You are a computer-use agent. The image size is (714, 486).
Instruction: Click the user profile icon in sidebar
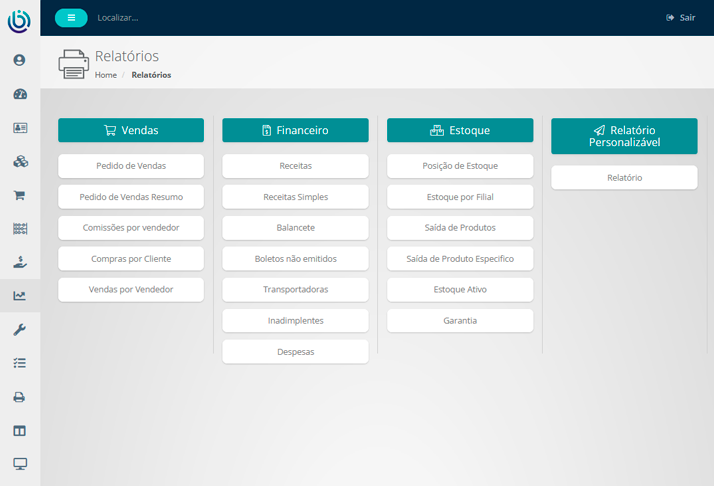19,60
